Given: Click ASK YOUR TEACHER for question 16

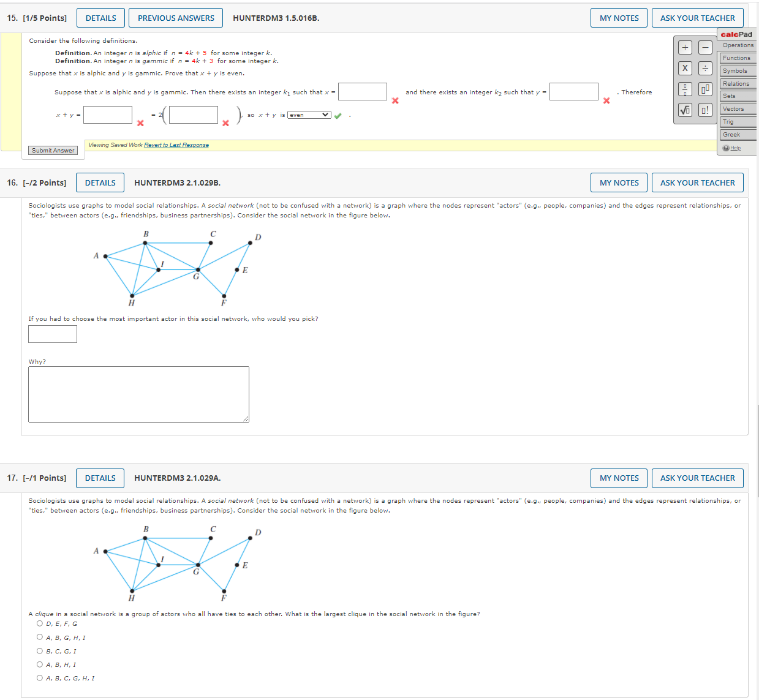Looking at the screenshot, I should tap(698, 183).
